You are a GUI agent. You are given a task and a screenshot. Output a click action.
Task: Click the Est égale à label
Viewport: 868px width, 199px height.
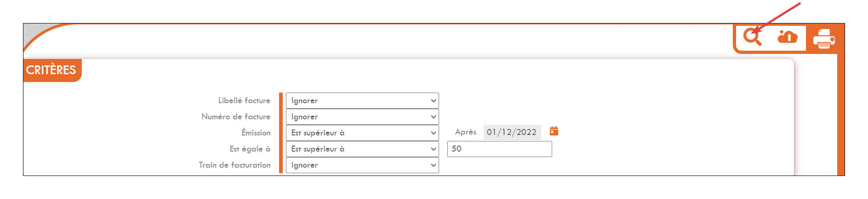(x=250, y=149)
